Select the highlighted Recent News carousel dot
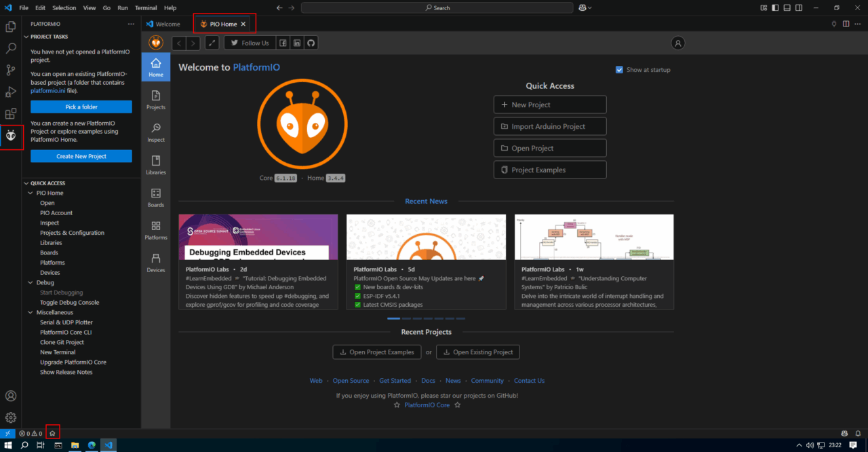Viewport: 868px width, 452px height. [394, 318]
